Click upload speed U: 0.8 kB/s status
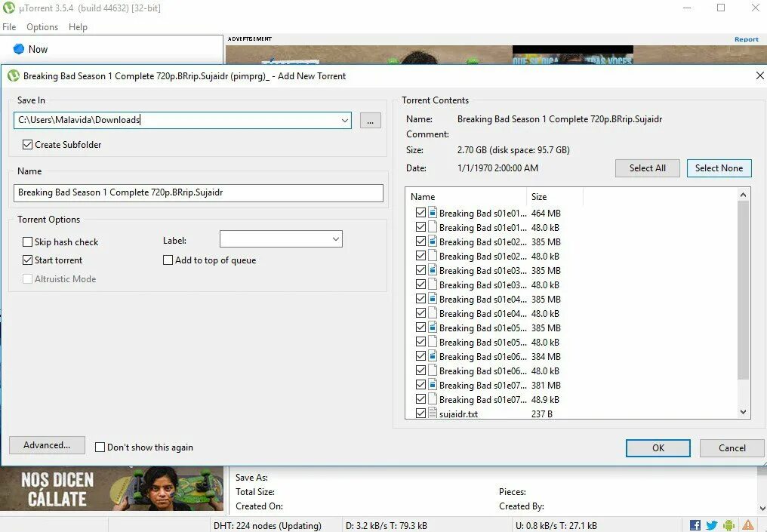Screen dimensions: 767x532 556,526
